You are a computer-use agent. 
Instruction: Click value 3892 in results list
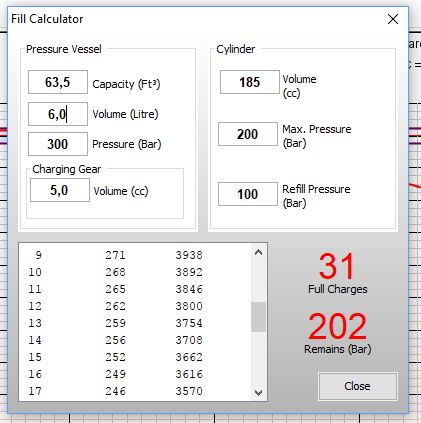189,272
